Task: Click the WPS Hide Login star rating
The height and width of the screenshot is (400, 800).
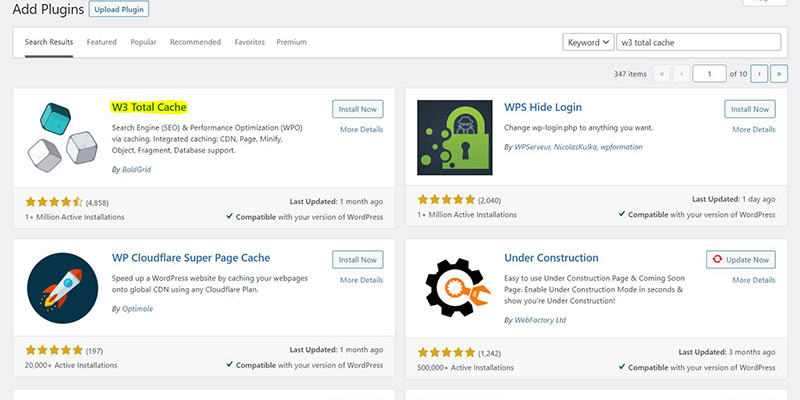Action: click(446, 199)
